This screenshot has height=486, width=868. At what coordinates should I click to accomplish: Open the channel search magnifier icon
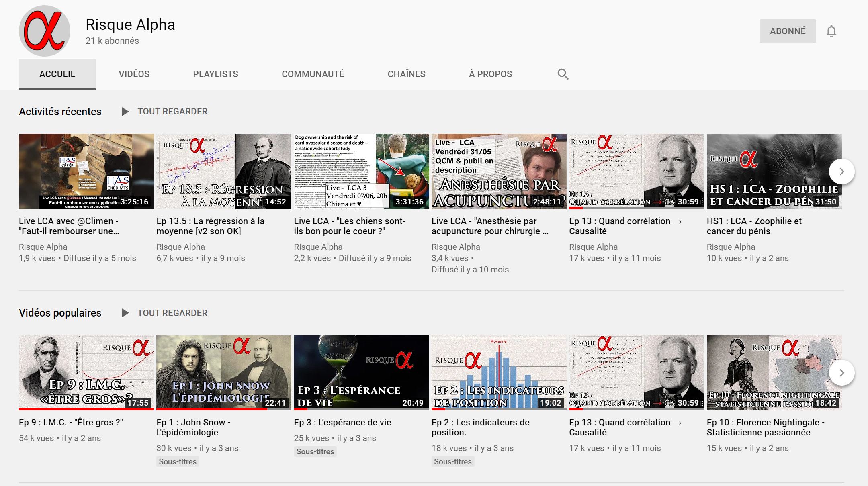tap(563, 74)
